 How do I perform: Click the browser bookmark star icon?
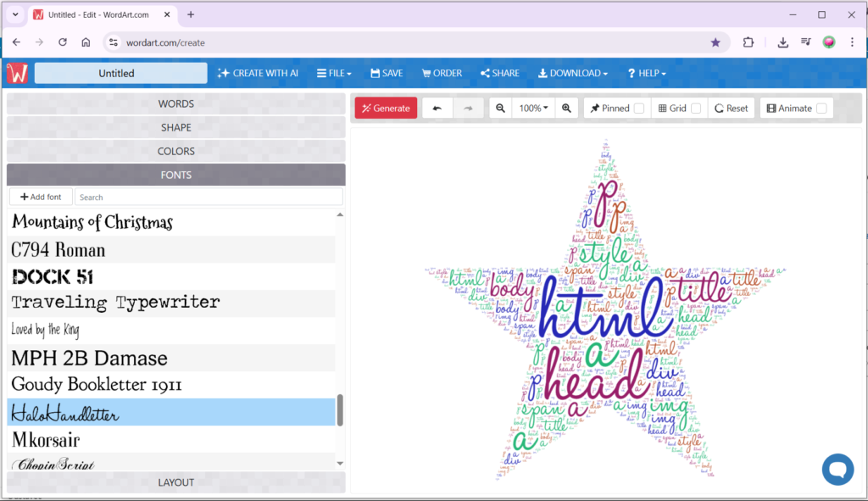(715, 42)
